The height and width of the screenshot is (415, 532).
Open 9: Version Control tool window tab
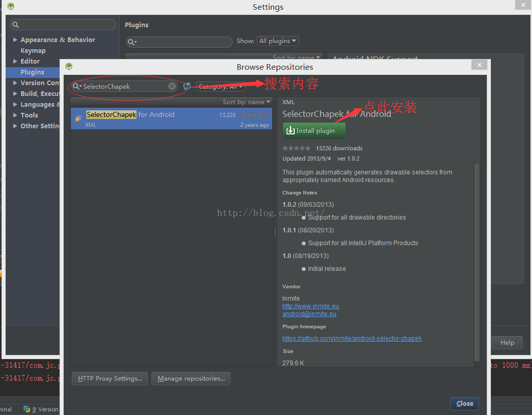[x=41, y=409]
